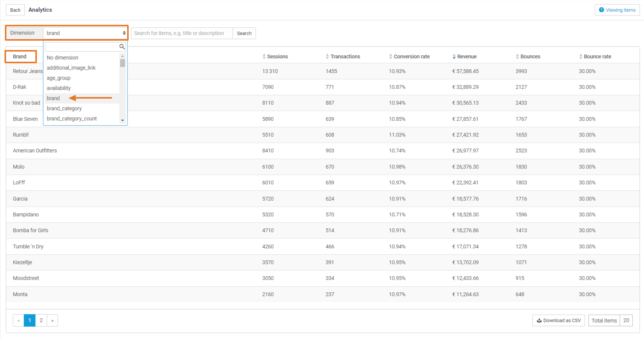Click sort icon next to Sessions
644x339 pixels.
264,56
